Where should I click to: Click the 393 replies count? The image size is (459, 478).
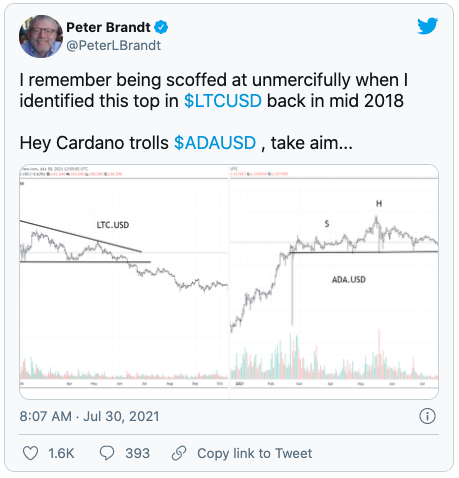[137, 454]
